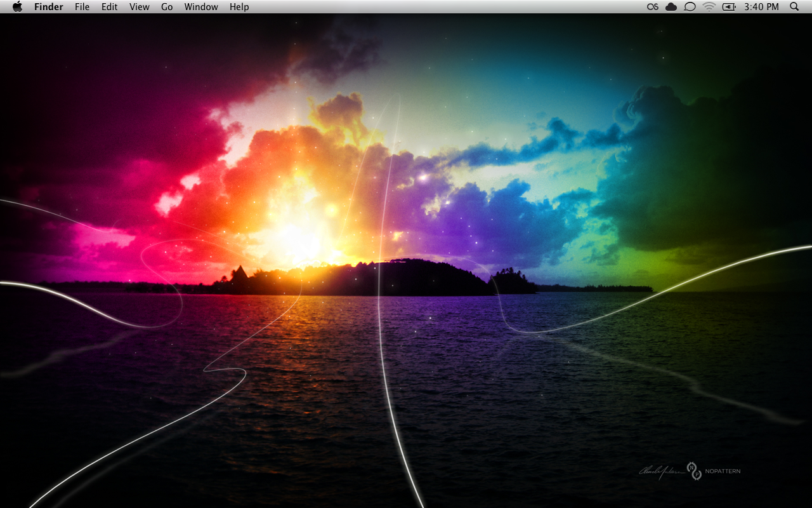Click the 3:40 PM menu bar clock
This screenshot has height=508, width=812.
(x=761, y=7)
